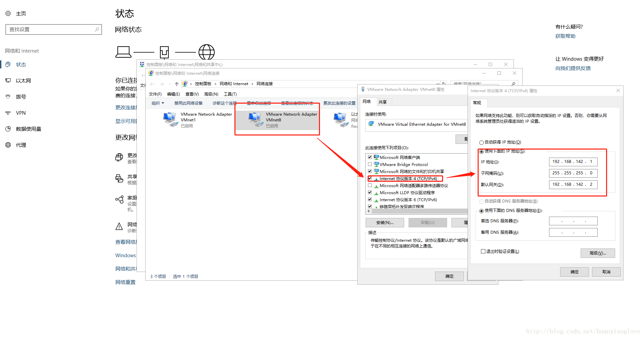
Task: Open the 数据使用量 icon in sidebar
Action: (8, 129)
